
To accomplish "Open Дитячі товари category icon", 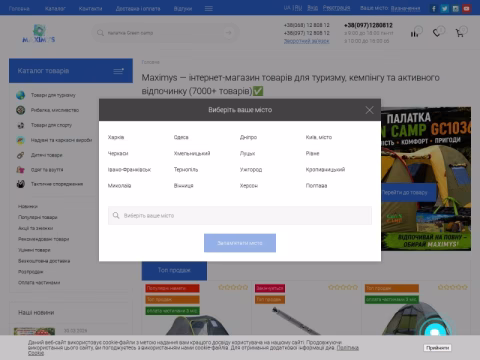I will [21, 155].
